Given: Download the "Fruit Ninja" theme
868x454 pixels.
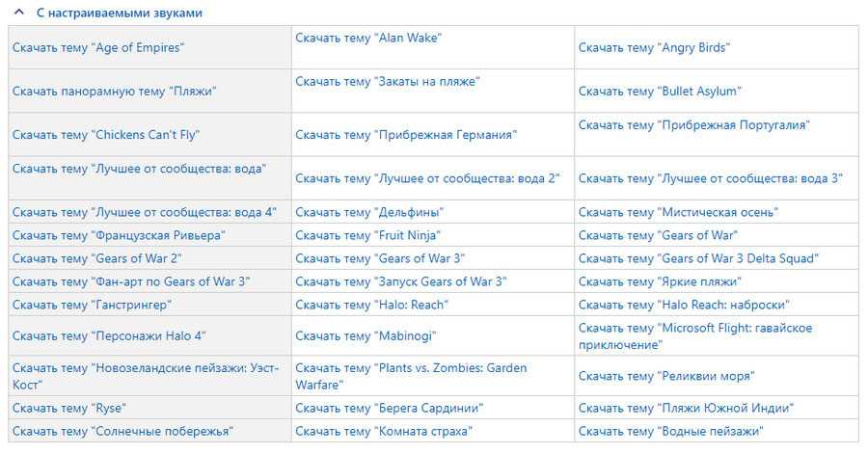Looking at the screenshot, I should pos(367,235).
